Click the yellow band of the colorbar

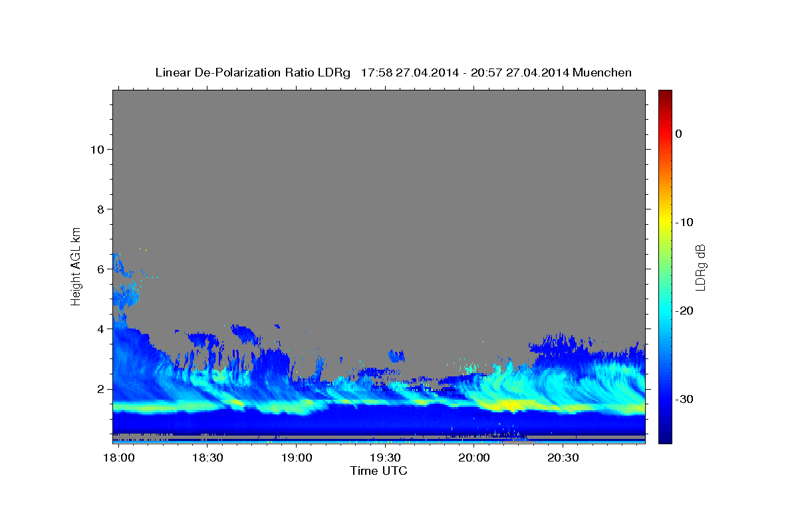665,222
